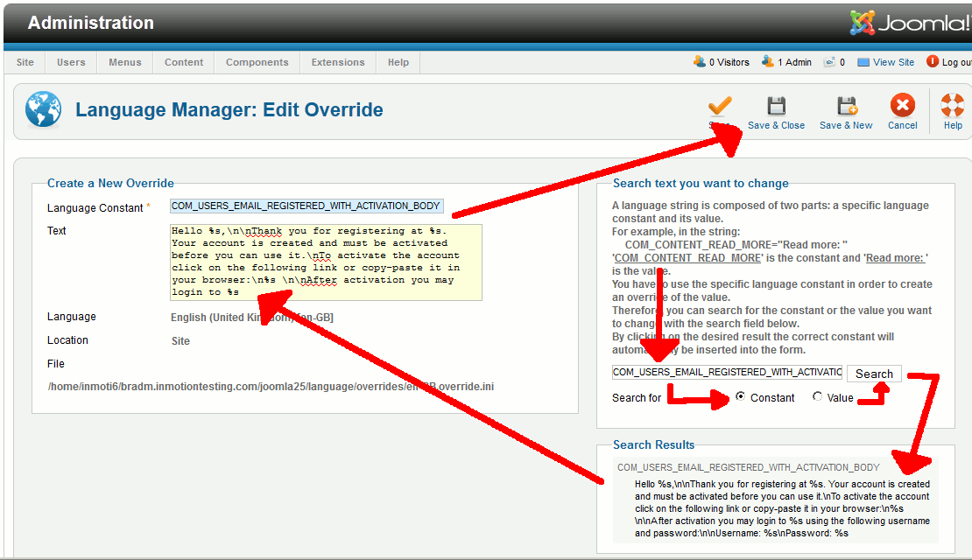Click the 'COM_CONTENT_READ_MORE' underlined example text
This screenshot has height=560, width=972.
pyautogui.click(x=687, y=258)
